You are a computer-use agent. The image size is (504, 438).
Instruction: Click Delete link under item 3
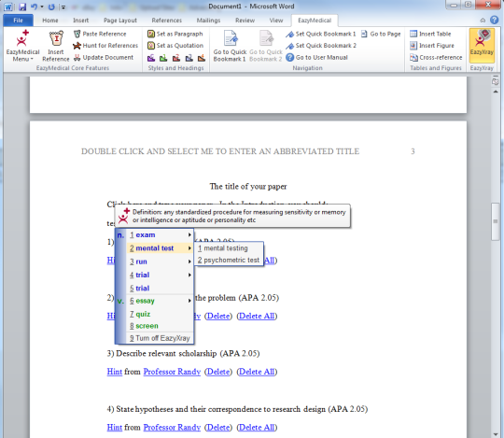point(218,372)
